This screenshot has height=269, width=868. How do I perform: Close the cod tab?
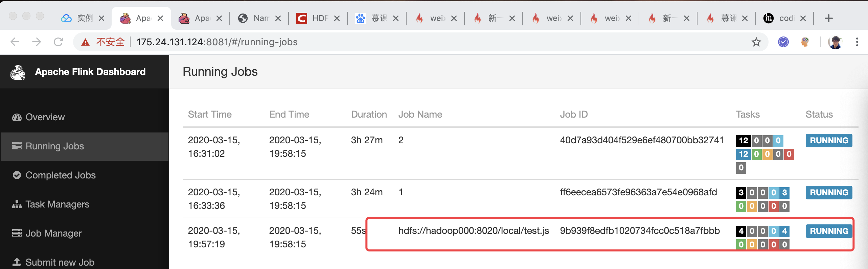tap(803, 18)
